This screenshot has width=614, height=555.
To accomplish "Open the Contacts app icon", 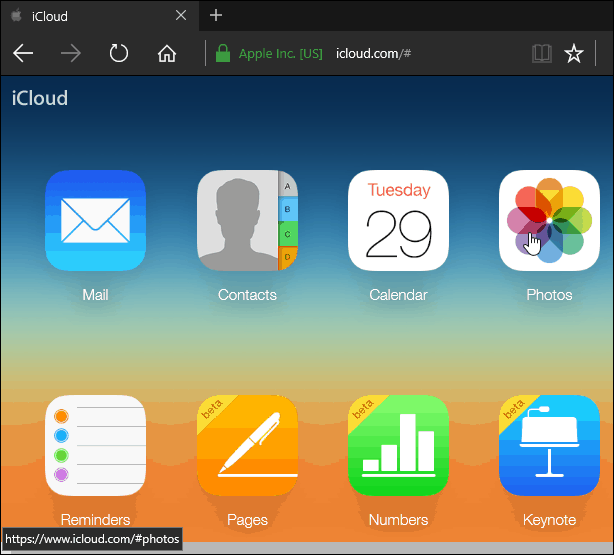I will pyautogui.click(x=247, y=221).
